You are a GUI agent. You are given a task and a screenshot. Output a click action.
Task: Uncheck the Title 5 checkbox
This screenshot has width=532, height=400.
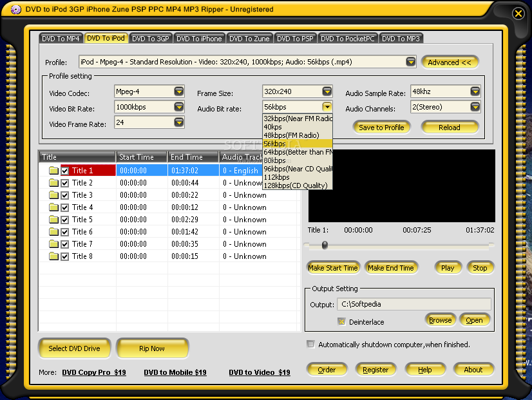pyautogui.click(x=65, y=220)
